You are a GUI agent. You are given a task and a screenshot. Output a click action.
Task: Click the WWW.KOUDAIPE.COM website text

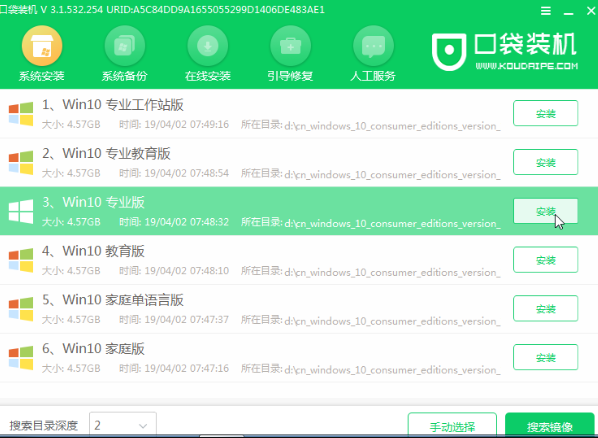click(x=527, y=66)
